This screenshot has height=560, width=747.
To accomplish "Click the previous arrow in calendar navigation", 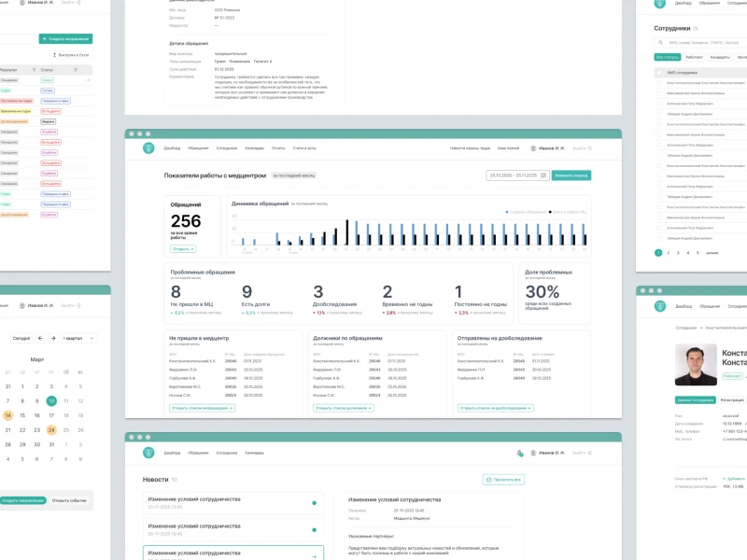I will [x=38, y=338].
